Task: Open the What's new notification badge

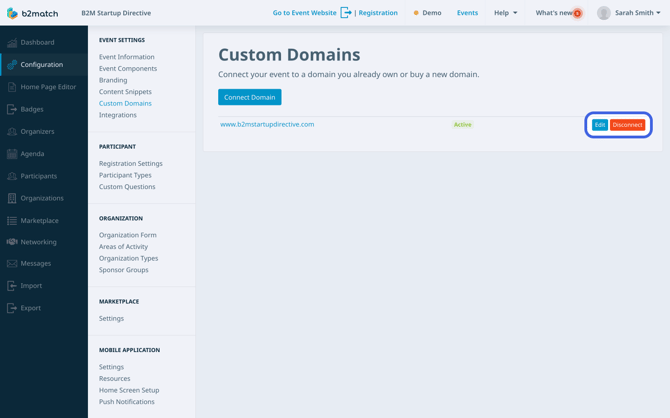Action: pyautogui.click(x=577, y=13)
